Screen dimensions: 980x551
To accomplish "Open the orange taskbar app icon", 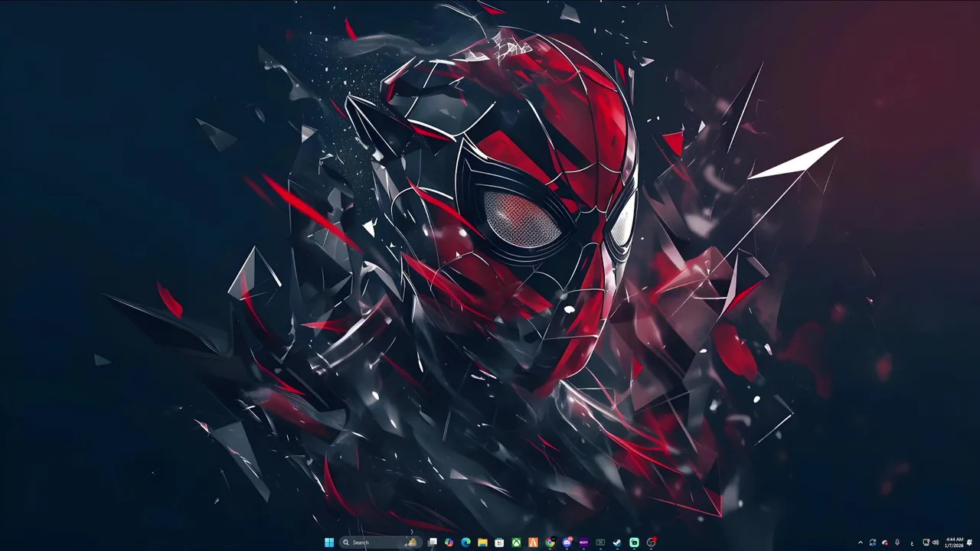I will coord(533,543).
